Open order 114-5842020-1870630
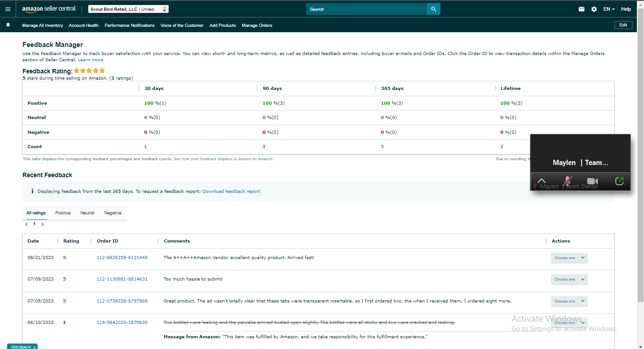 (x=122, y=322)
